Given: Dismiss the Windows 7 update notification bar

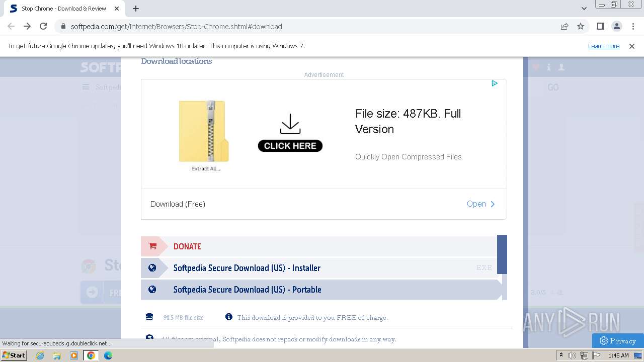Looking at the screenshot, I should 632,46.
